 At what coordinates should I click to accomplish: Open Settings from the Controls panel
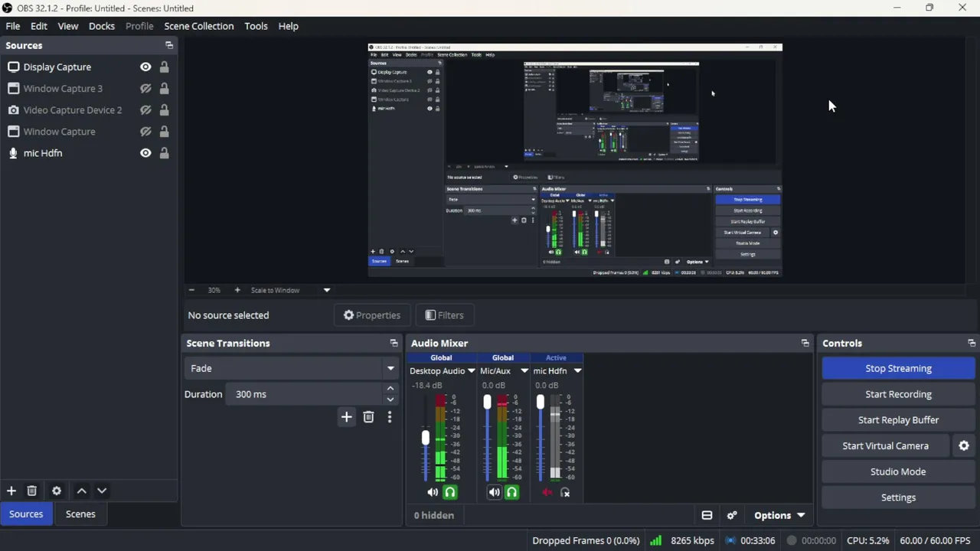point(898,497)
